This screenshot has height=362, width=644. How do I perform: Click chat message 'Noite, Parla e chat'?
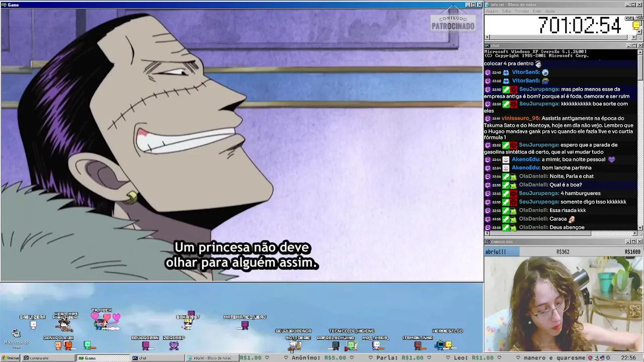pyautogui.click(x=572, y=176)
